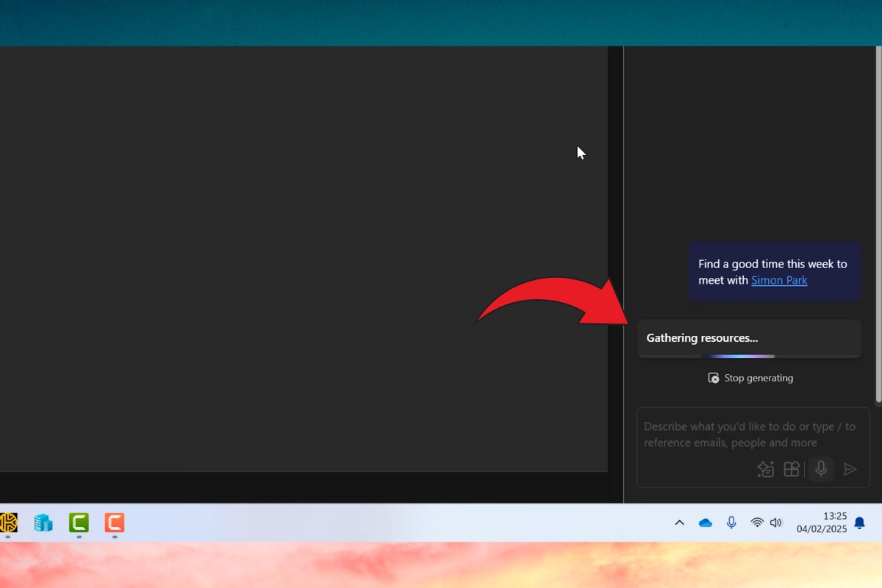This screenshot has height=588, width=882.
Task: Click the Stop generating button
Action: pos(750,378)
